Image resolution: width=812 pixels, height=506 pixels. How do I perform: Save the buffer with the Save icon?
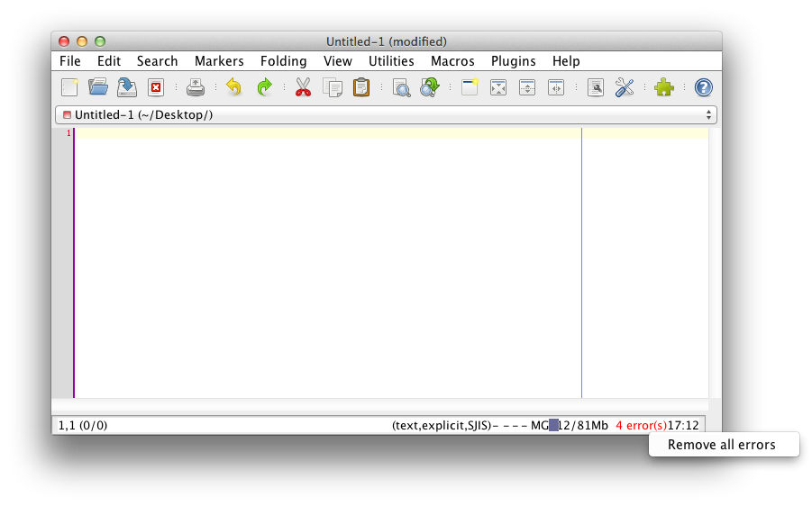coord(127,87)
